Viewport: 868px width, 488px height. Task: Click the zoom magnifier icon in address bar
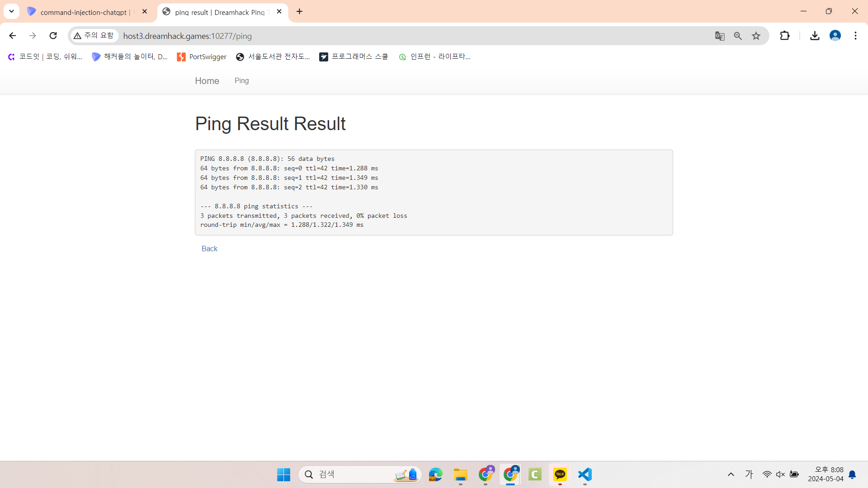pyautogui.click(x=738, y=36)
